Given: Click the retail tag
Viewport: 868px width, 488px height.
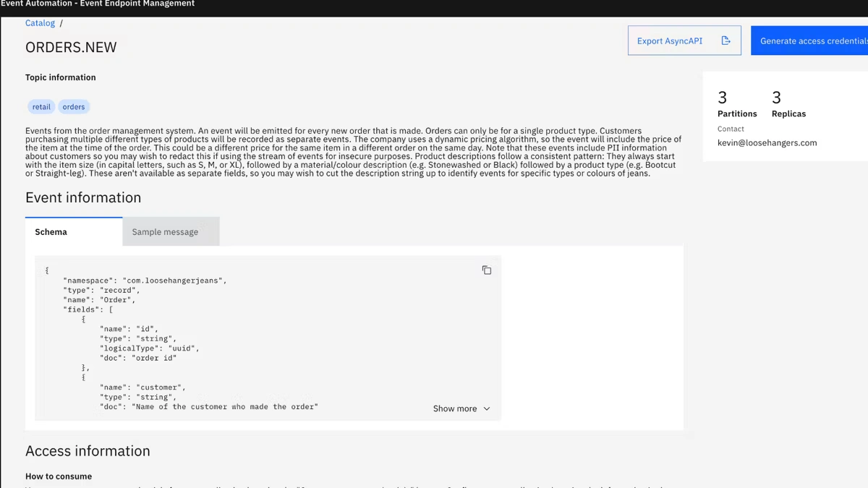Looking at the screenshot, I should [41, 107].
